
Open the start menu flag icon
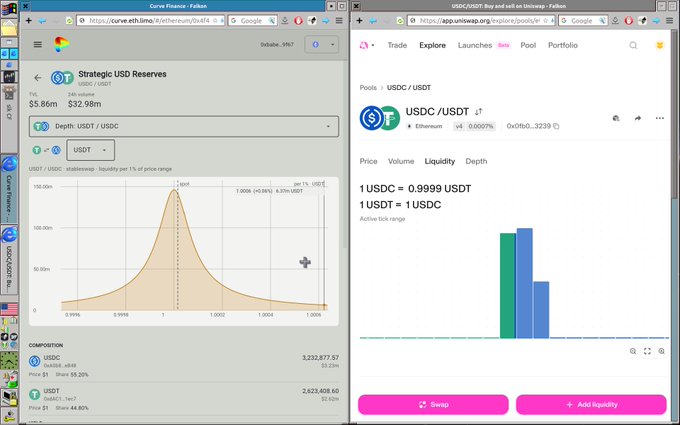(9, 9)
